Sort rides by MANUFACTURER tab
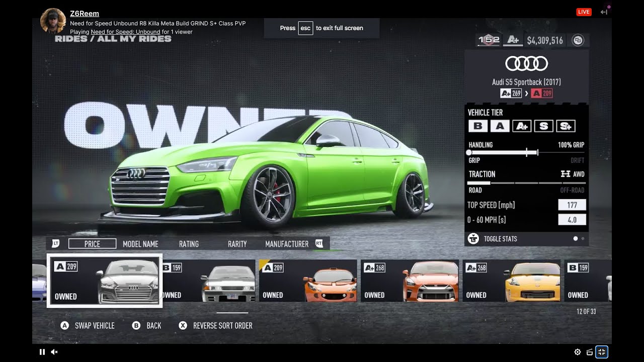Screen dimensions: 644x362 pyautogui.click(x=287, y=244)
